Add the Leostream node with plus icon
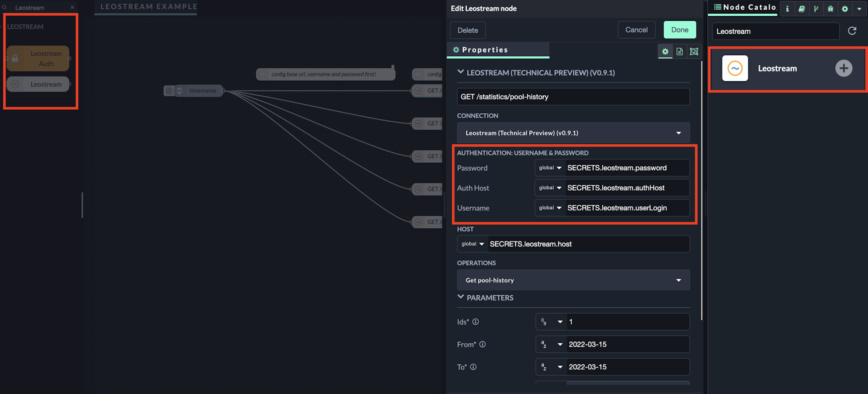The width and height of the screenshot is (868, 394). 843,68
